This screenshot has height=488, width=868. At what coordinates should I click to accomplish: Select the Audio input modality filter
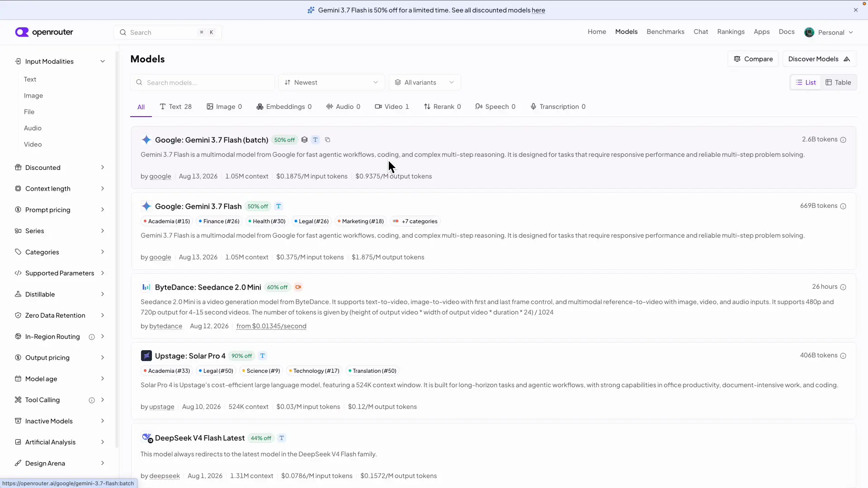pyautogui.click(x=33, y=128)
